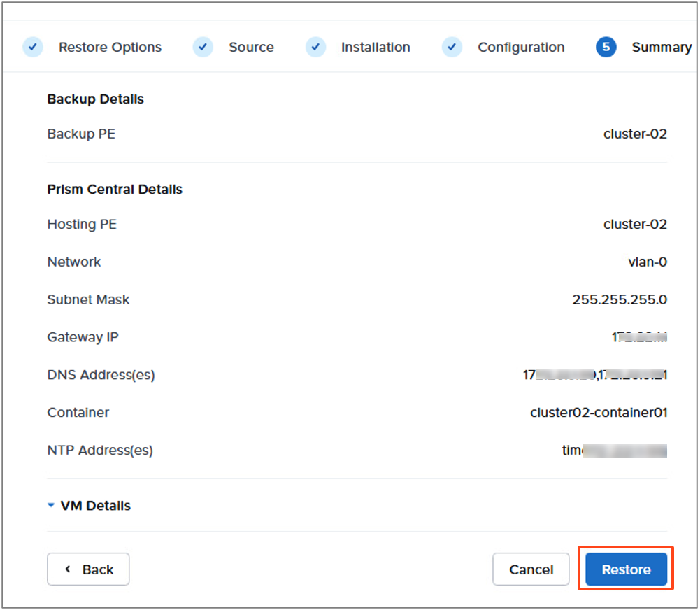Click the Back button

pos(88,569)
